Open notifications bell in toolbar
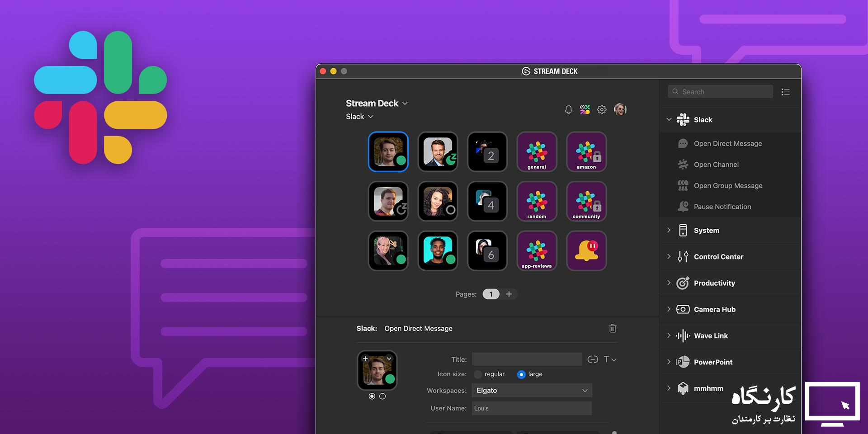This screenshot has height=434, width=868. [x=569, y=109]
